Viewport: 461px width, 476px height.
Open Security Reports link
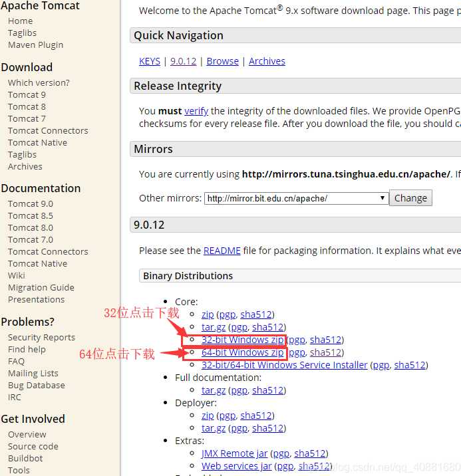[41, 337]
